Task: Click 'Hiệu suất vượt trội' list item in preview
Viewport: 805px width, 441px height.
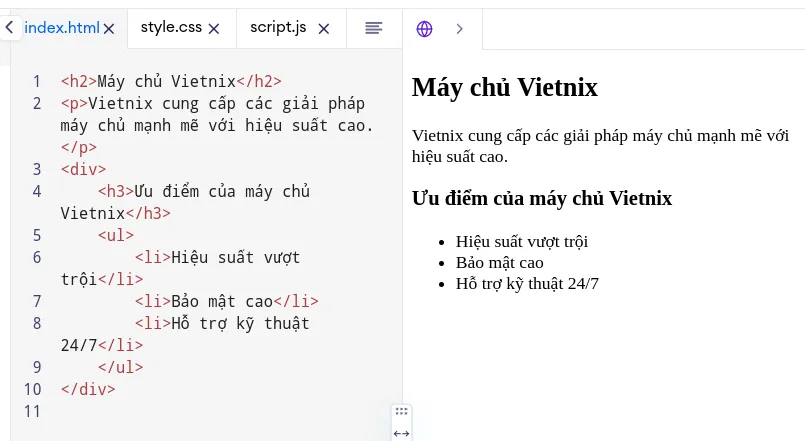Action: coord(522,242)
